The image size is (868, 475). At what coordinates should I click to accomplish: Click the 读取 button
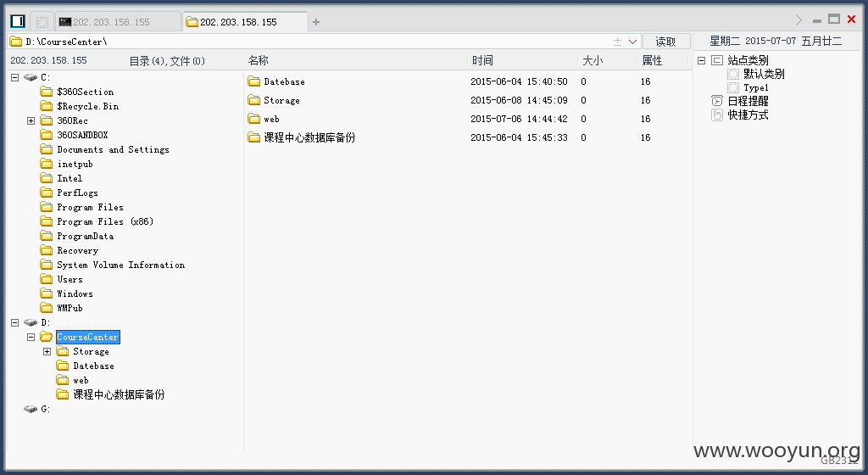[666, 42]
